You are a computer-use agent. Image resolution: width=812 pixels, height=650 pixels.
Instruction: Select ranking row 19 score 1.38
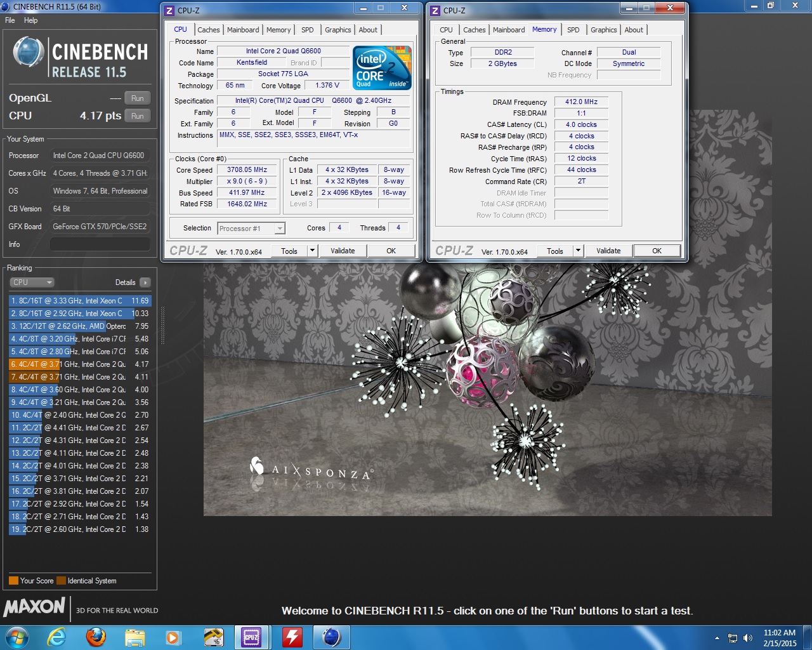tap(80, 529)
